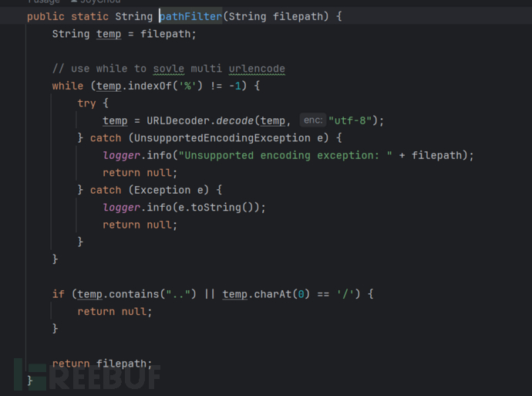Click the 'try' keyword
Viewport: 532px width, 396px height.
[86, 103]
